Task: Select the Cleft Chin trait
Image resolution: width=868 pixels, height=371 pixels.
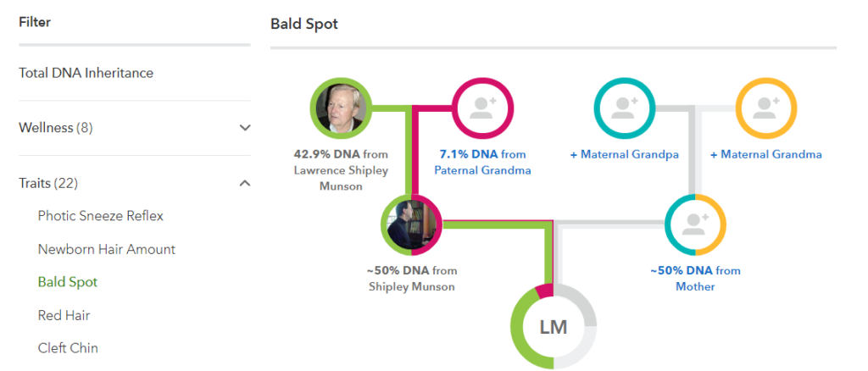Action: tap(68, 348)
